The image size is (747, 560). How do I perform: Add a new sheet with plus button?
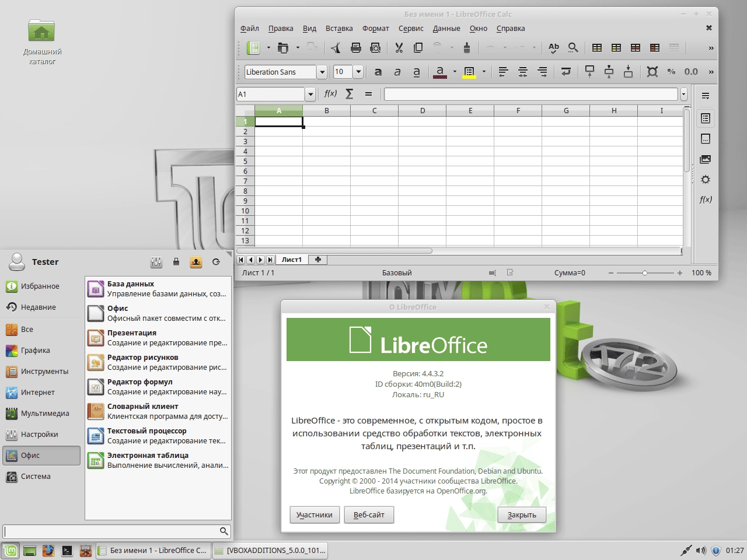coord(318,260)
